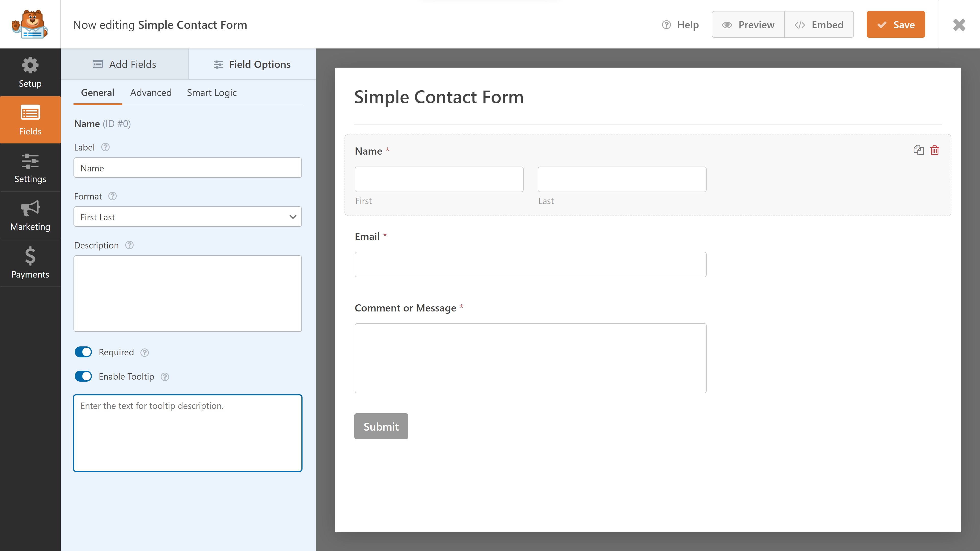Toggle the Required switch off
Image resolution: width=980 pixels, height=551 pixels.
click(83, 352)
